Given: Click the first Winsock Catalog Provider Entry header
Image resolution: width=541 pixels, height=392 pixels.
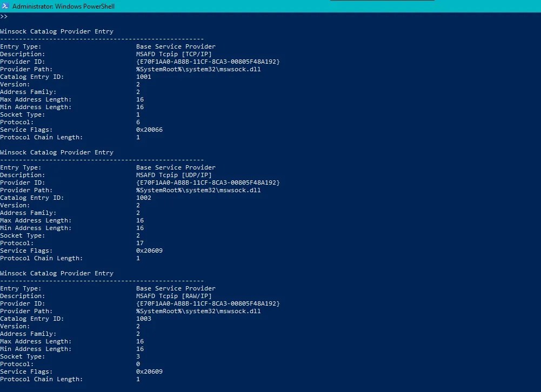Looking at the screenshot, I should pyautogui.click(x=57, y=31).
